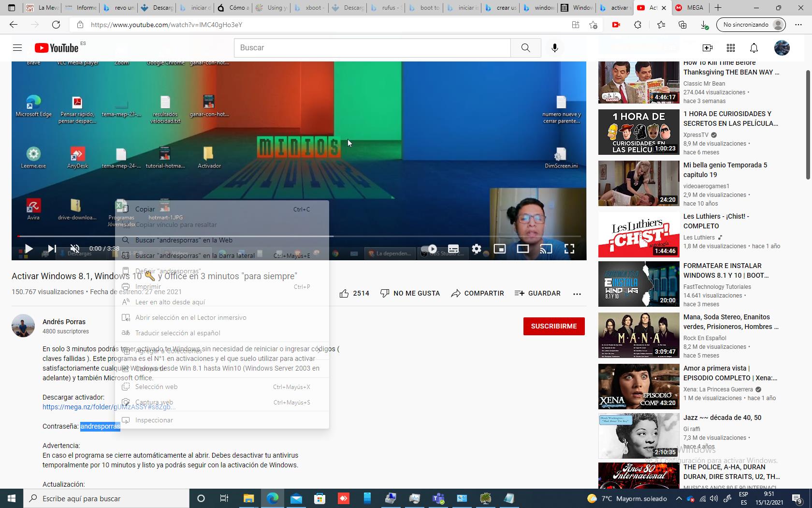Unmute the video's speaker icon
812x508 pixels.
pyautogui.click(x=74, y=249)
